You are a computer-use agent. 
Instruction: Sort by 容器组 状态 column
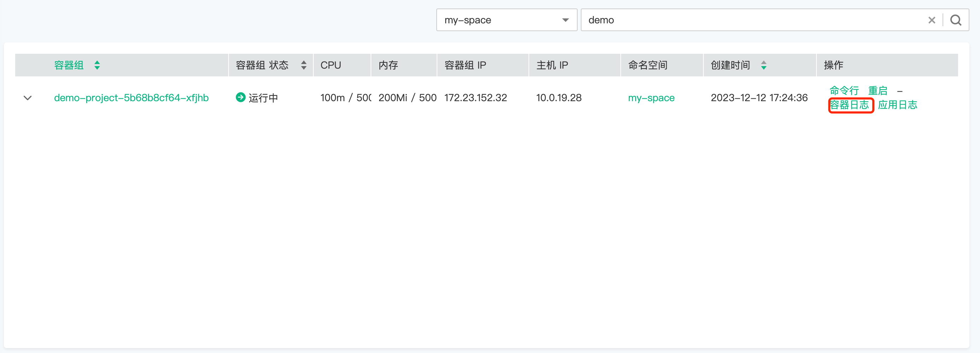pos(303,65)
